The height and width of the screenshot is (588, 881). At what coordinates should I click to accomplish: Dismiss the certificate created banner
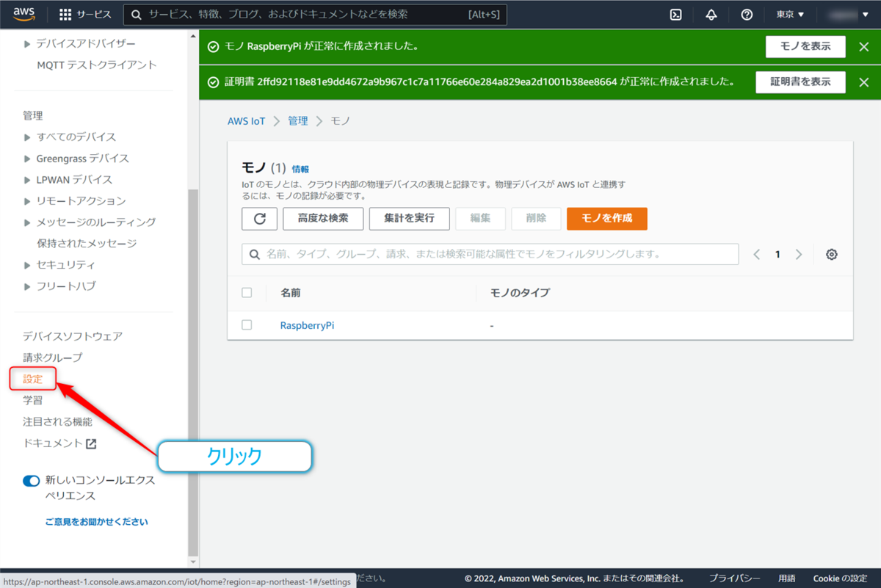[863, 82]
